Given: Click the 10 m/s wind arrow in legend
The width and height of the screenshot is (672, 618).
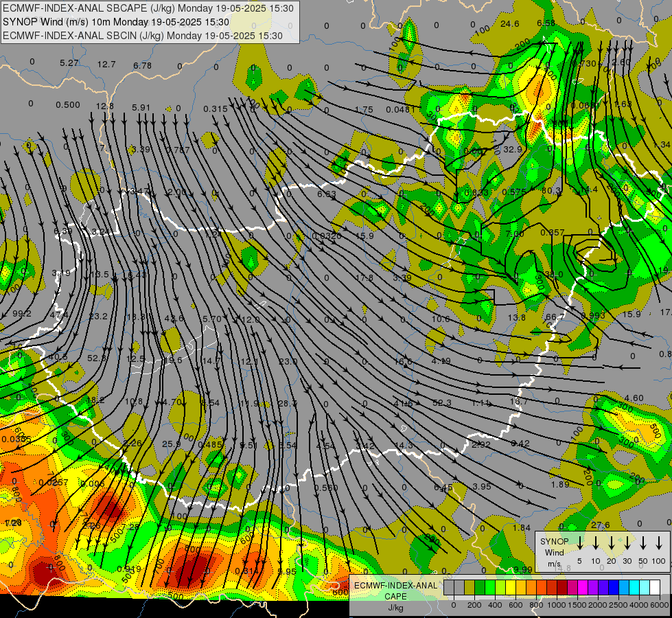Looking at the screenshot, I should pos(595,543).
